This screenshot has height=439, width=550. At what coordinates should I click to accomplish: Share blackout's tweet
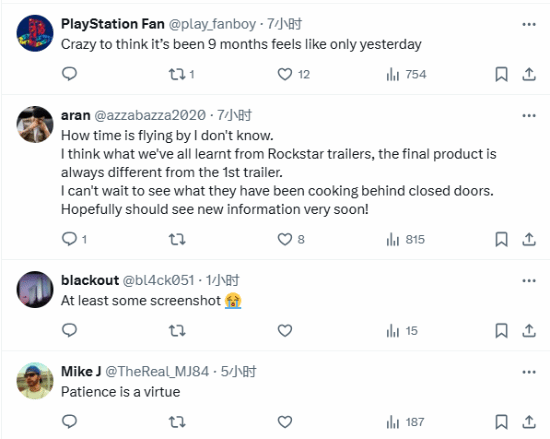(x=529, y=331)
